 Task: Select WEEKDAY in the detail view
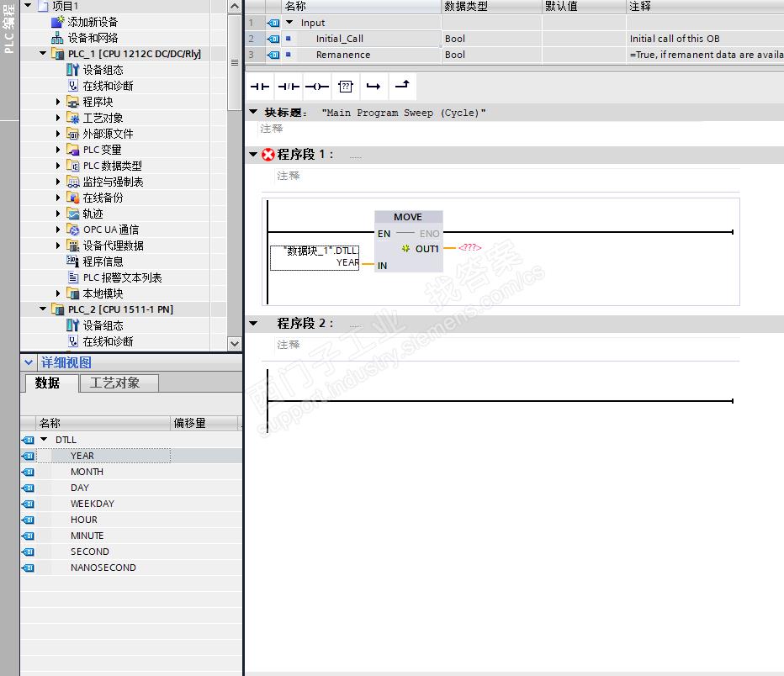[93, 504]
